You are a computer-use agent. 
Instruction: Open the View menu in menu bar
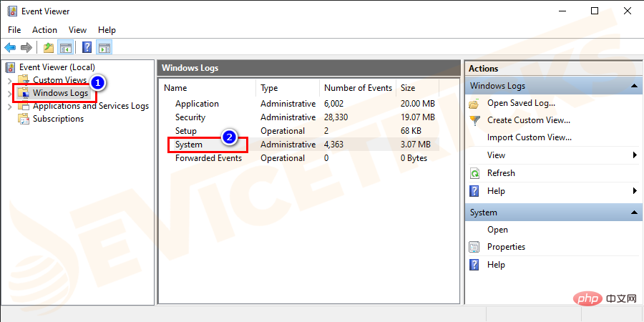tap(77, 30)
